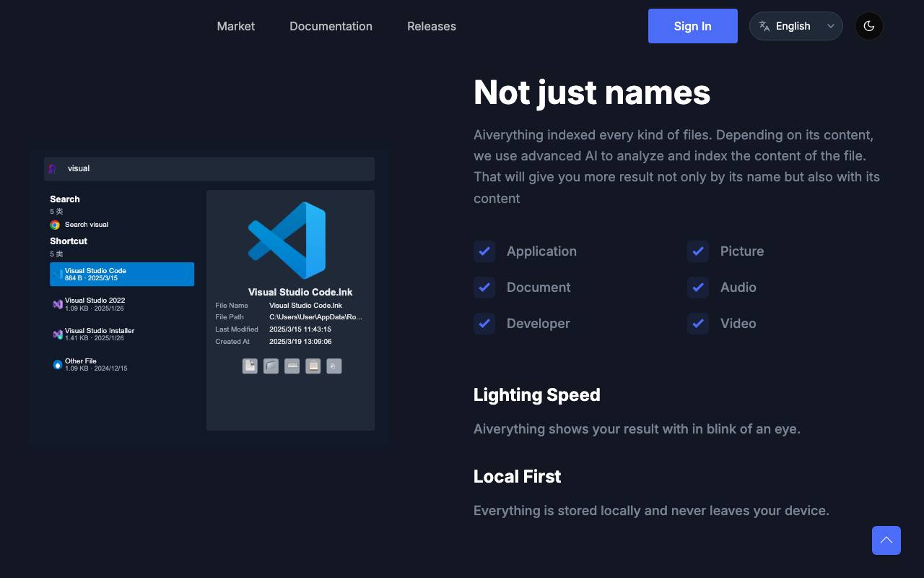Screen dimensions: 924x578
Task: Click the Last Modified value '2025/3/15 11:43:15'
Action: pos(300,329)
